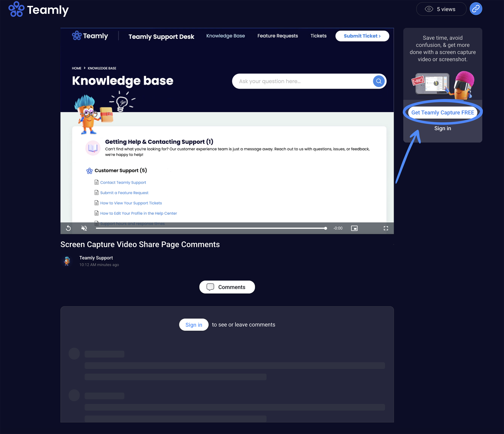Click KNOWLEDGE BASE breadcrumb
Image resolution: width=504 pixels, height=434 pixels.
point(102,68)
